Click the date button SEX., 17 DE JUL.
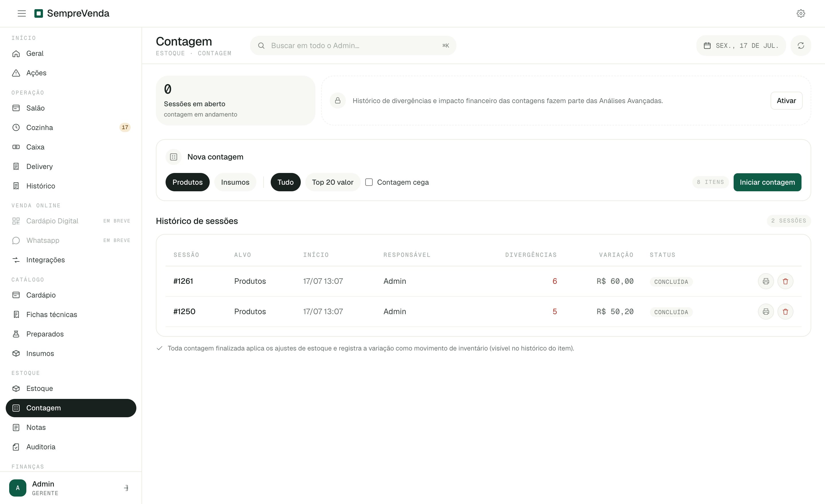The width and height of the screenshot is (825, 504). (741, 46)
